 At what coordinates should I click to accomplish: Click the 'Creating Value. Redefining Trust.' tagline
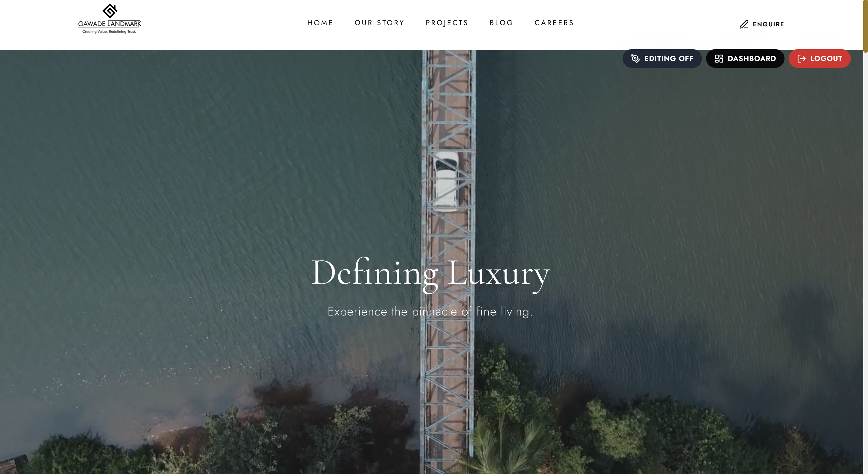pyautogui.click(x=109, y=32)
